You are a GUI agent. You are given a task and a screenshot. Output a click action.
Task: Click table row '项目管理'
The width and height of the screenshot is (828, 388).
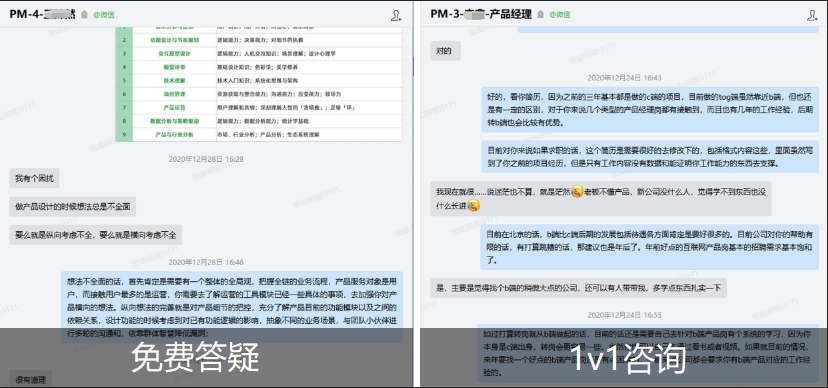259,94
